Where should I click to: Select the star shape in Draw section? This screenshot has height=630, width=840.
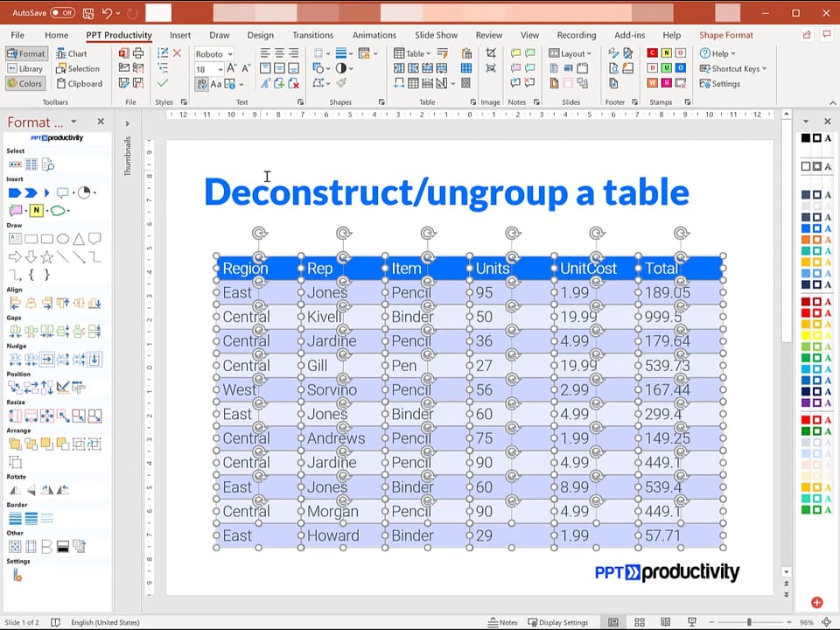coord(47,257)
